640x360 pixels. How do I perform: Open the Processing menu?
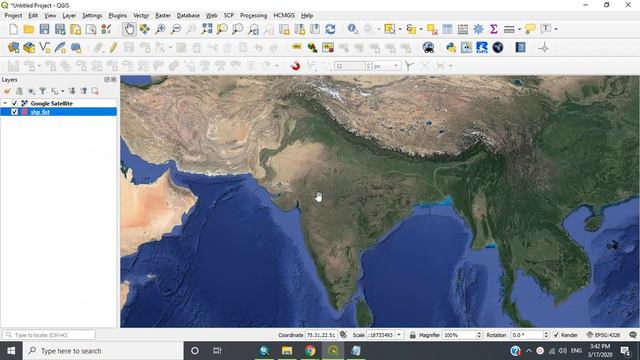[x=253, y=16]
